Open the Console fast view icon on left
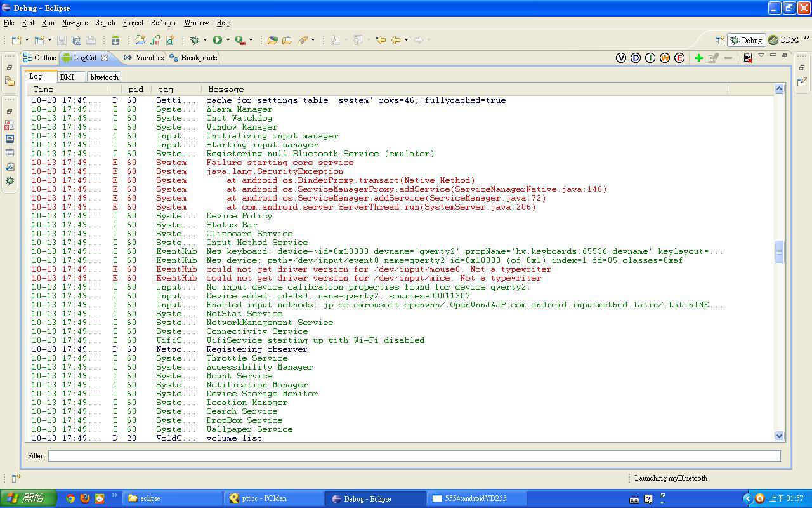 pyautogui.click(x=10, y=138)
